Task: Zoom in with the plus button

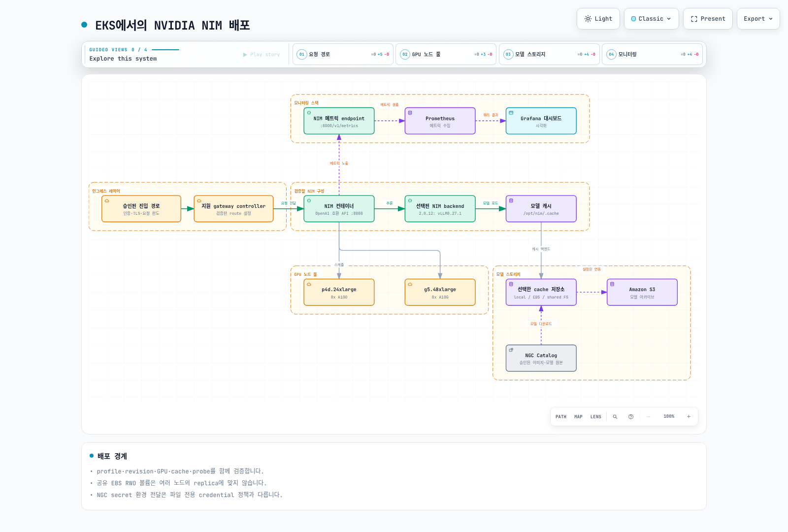Action: point(689,417)
